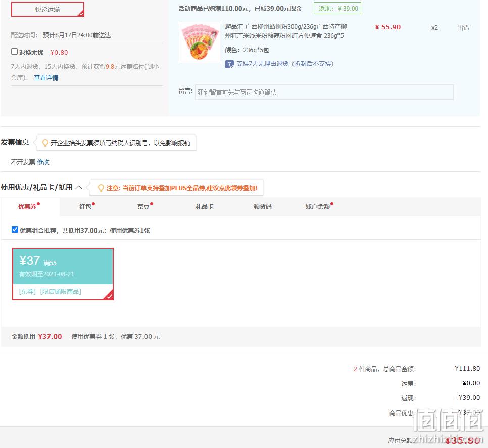Viewport: 488px width, 448px height.
Task: Click the x2 quantity text
Action: click(x=434, y=28)
